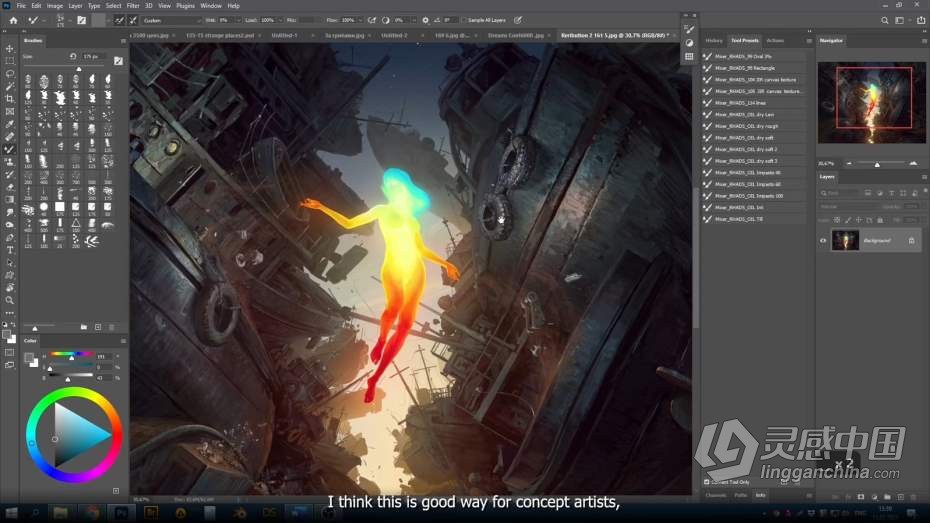The image size is (930, 523).
Task: Toggle clean brush after each stroke
Action: pyautogui.click(x=133, y=20)
